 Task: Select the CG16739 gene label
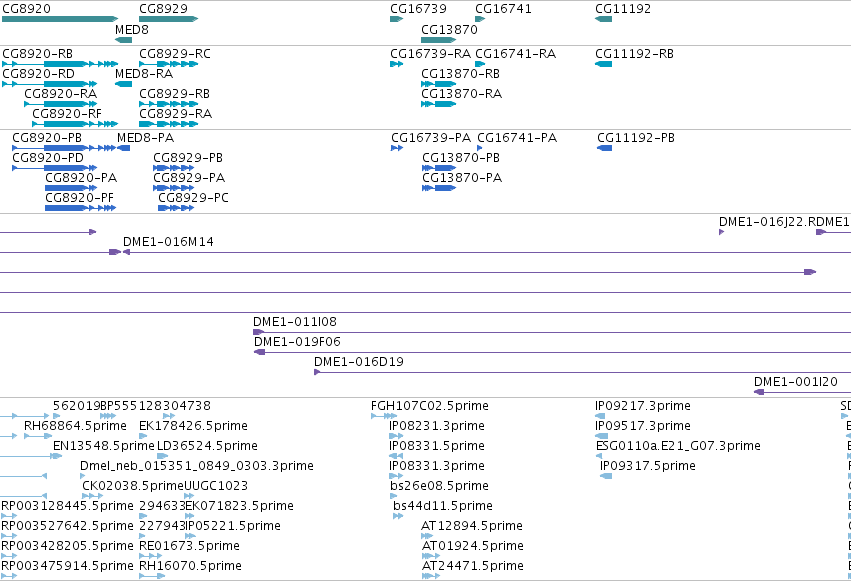(x=418, y=9)
